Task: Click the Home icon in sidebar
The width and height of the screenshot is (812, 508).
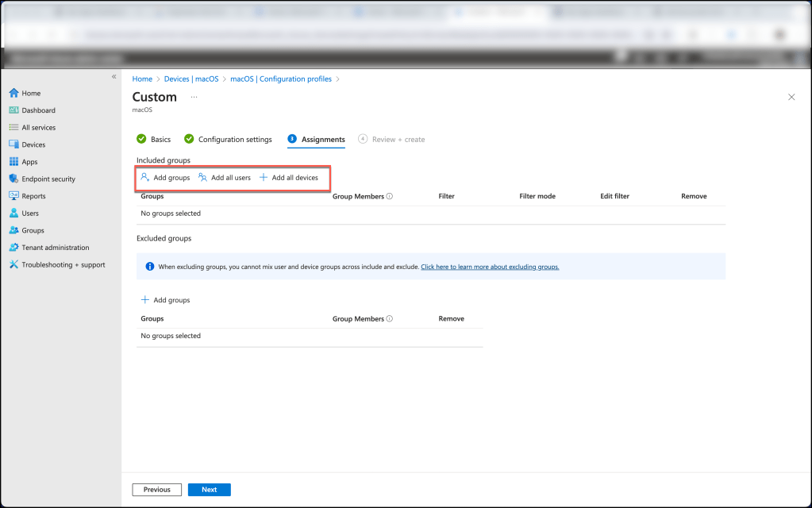Action: click(13, 93)
